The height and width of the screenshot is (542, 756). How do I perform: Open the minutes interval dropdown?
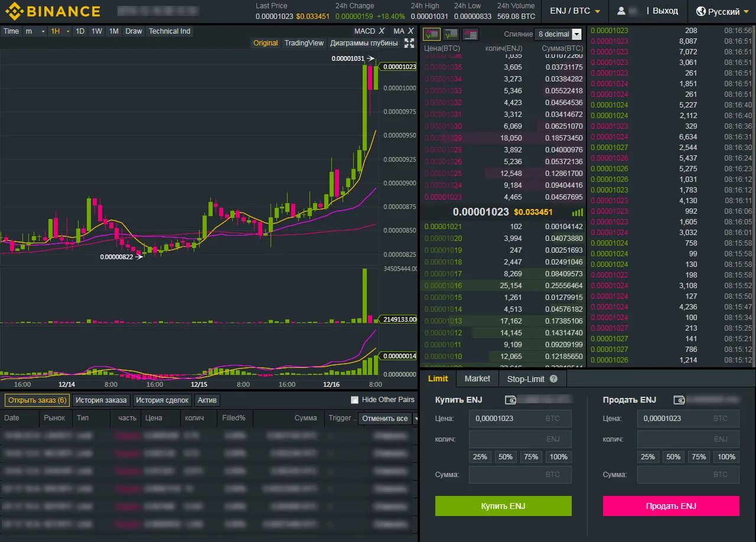35,31
